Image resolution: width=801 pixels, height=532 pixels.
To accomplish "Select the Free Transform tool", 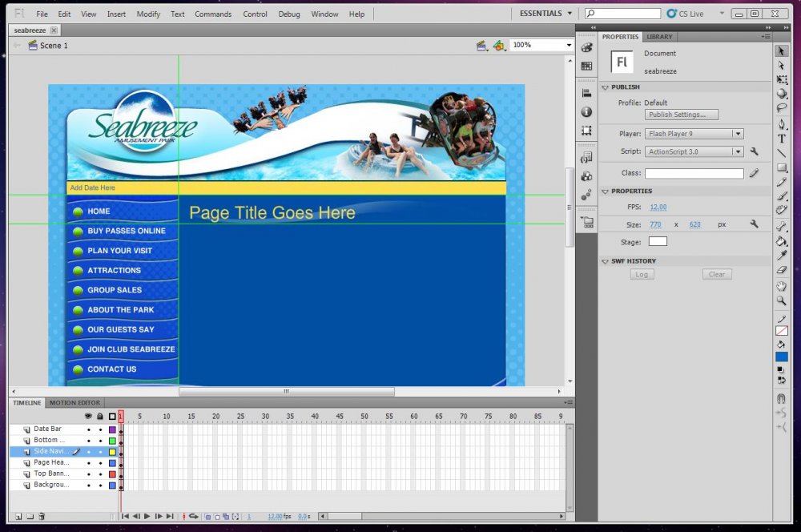I will [x=782, y=80].
